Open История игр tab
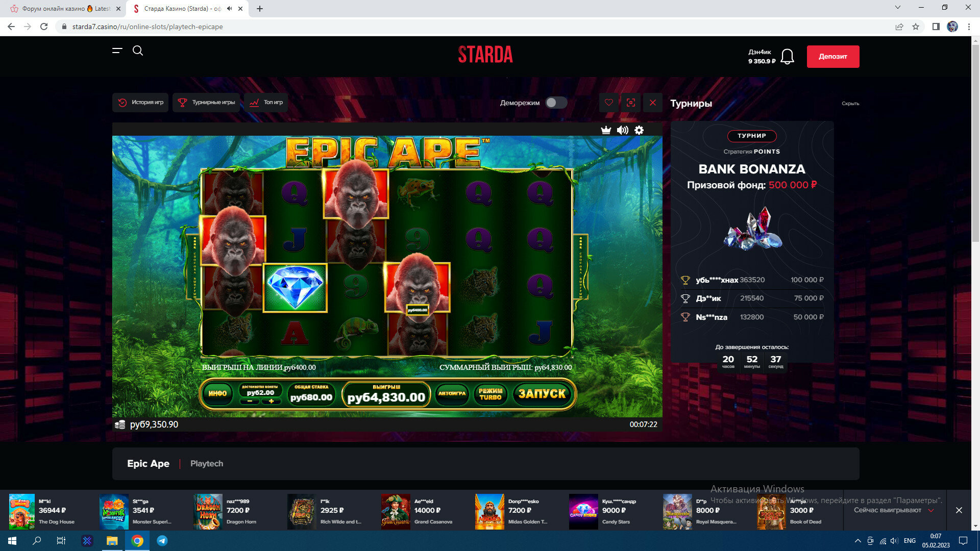The height and width of the screenshot is (551, 980). pyautogui.click(x=140, y=103)
